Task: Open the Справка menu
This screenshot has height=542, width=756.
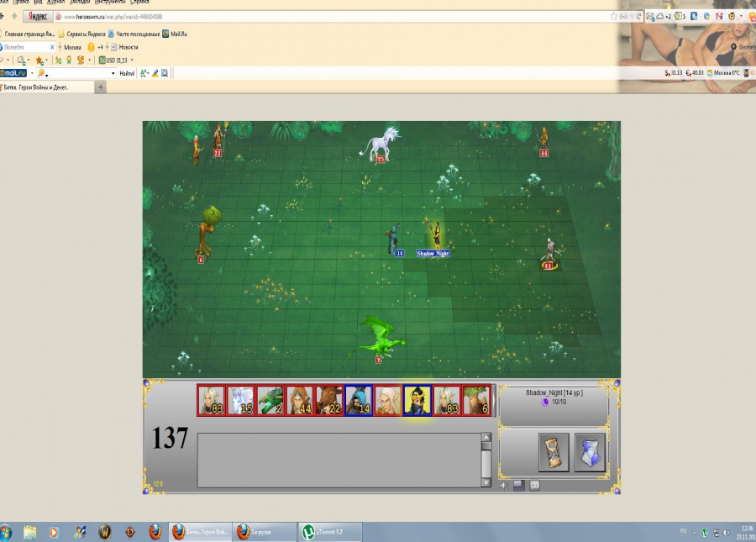Action: [x=139, y=2]
